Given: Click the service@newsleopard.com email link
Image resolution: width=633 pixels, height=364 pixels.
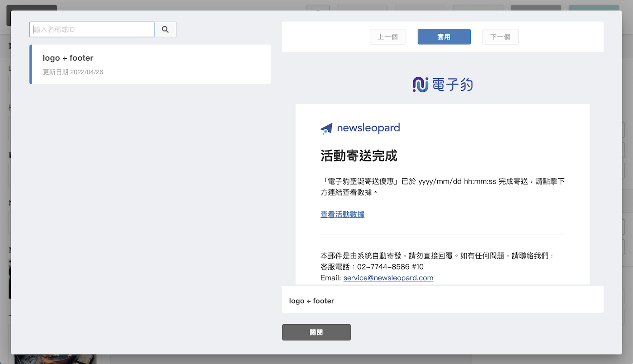Looking at the screenshot, I should coord(388,278).
